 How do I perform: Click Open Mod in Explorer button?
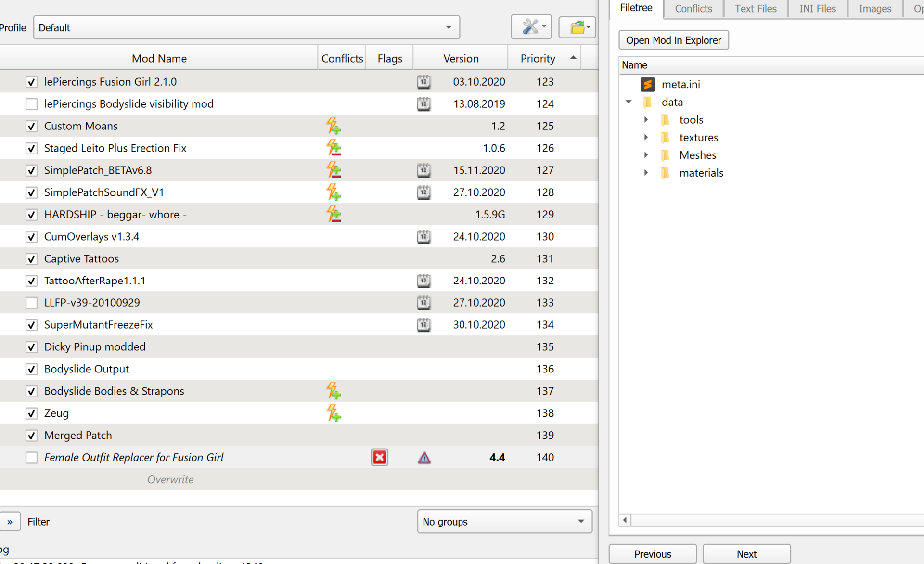673,40
